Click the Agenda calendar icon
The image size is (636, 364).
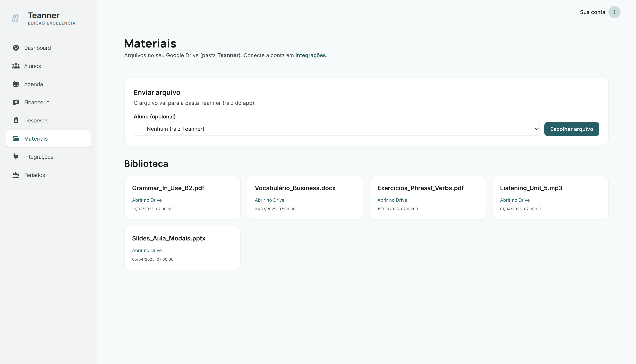[16, 84]
